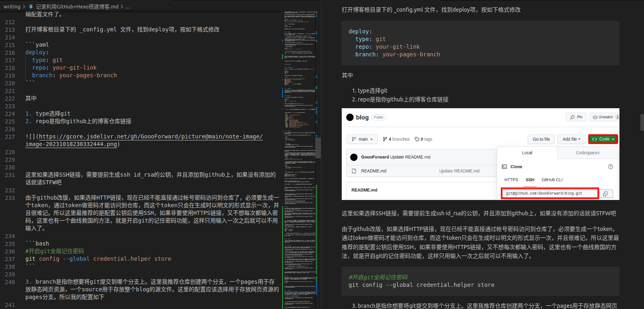The image size is (644, 309).
Task: Expand the breadcrumb ellipsis symbol path
Action: (x=128, y=6)
